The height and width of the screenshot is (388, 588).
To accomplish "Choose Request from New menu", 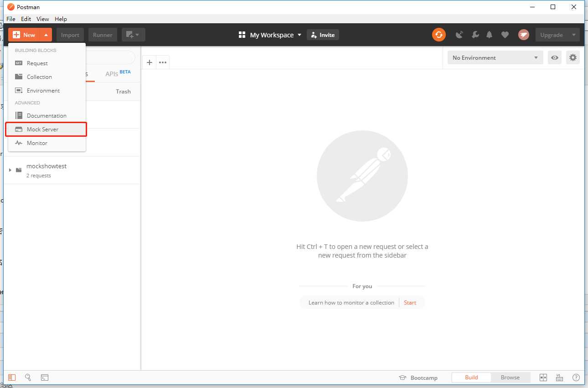I will [47, 63].
